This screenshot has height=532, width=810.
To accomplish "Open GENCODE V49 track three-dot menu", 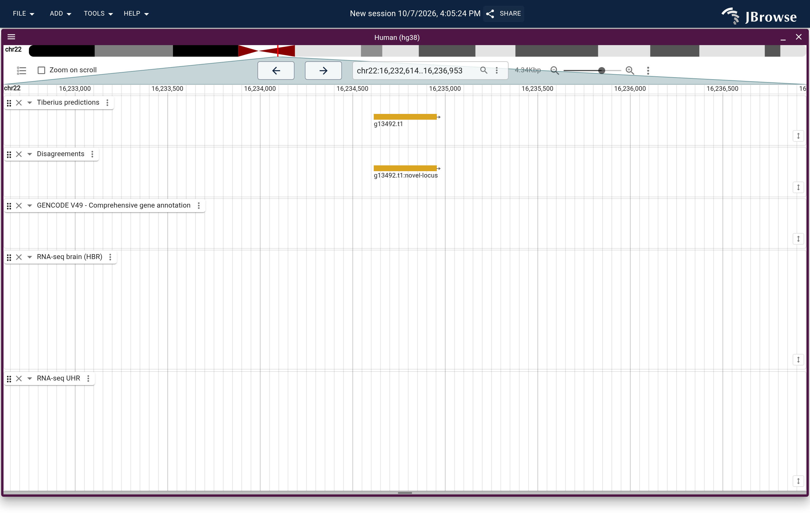I will coord(199,206).
